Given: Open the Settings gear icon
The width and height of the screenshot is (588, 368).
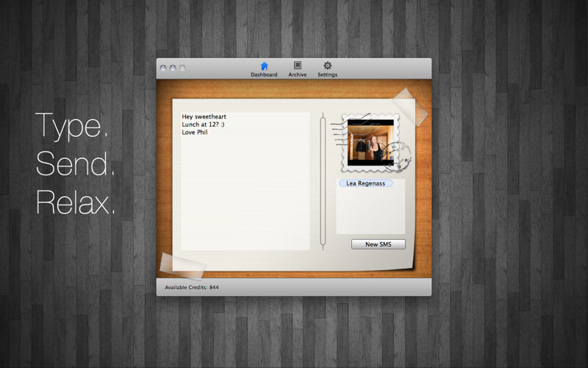Looking at the screenshot, I should point(328,66).
